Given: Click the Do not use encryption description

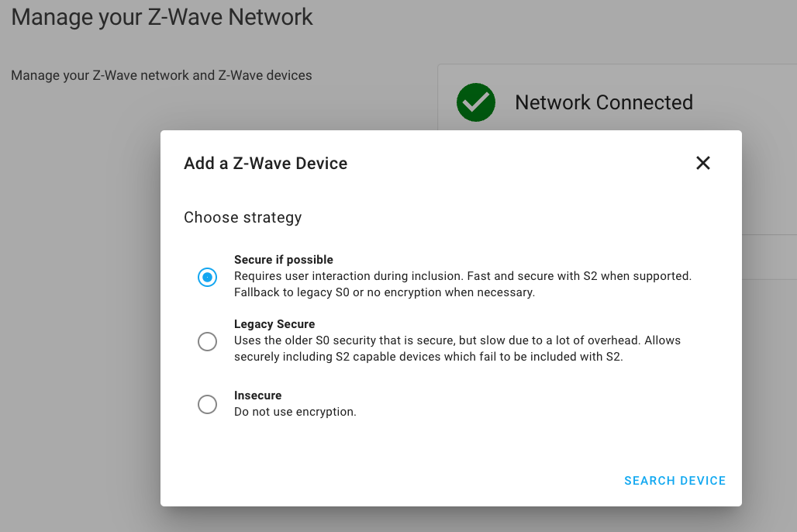Looking at the screenshot, I should tap(293, 411).
